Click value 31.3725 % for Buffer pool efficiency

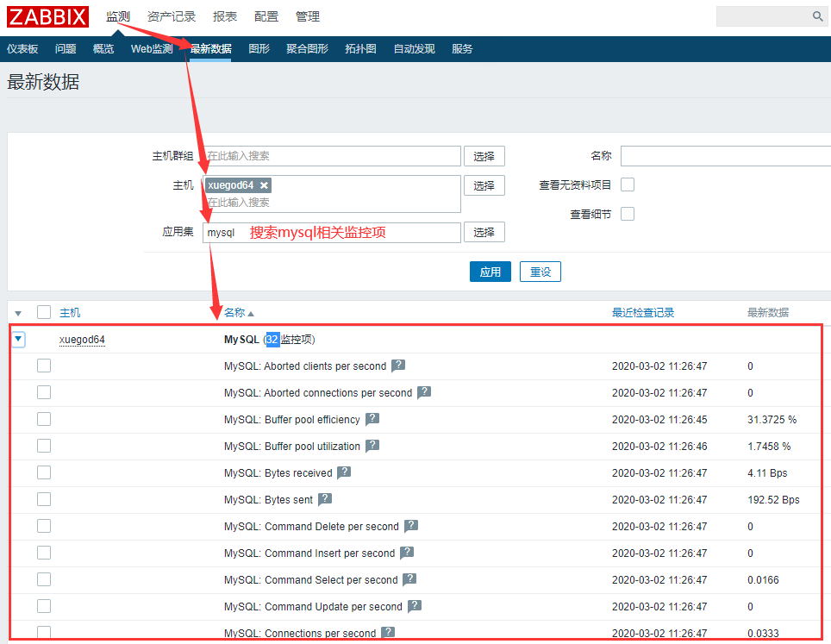coord(772,419)
